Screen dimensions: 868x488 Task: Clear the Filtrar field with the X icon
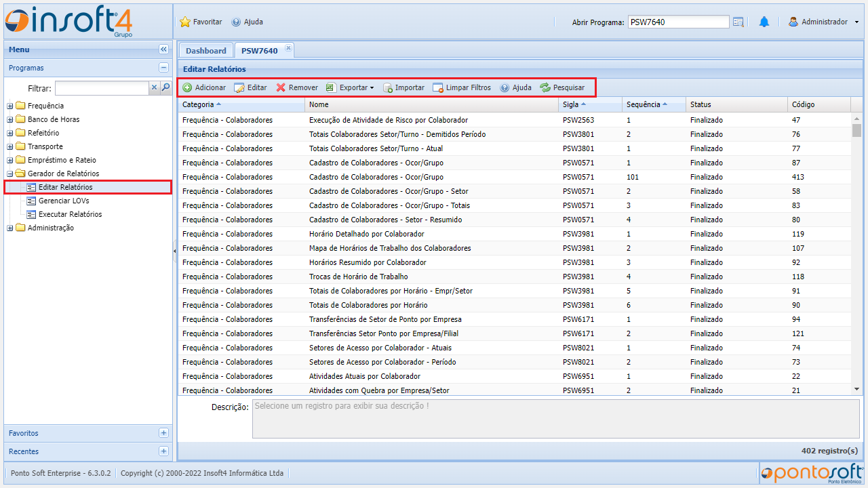(154, 87)
